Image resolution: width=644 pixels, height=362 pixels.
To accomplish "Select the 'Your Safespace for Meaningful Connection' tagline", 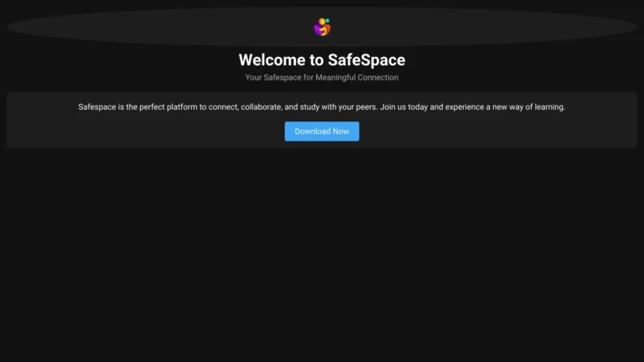I will point(322,78).
